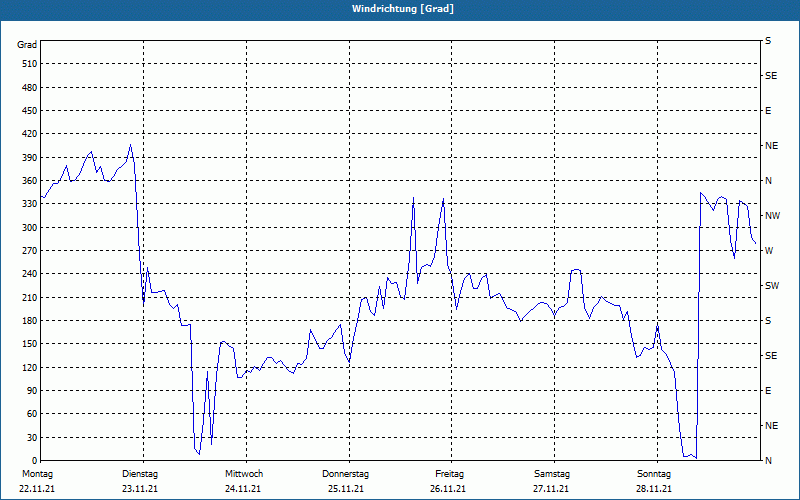Select the 'N' compass label level with 0
Viewport: 800px width, 500px height.
pos(768,461)
